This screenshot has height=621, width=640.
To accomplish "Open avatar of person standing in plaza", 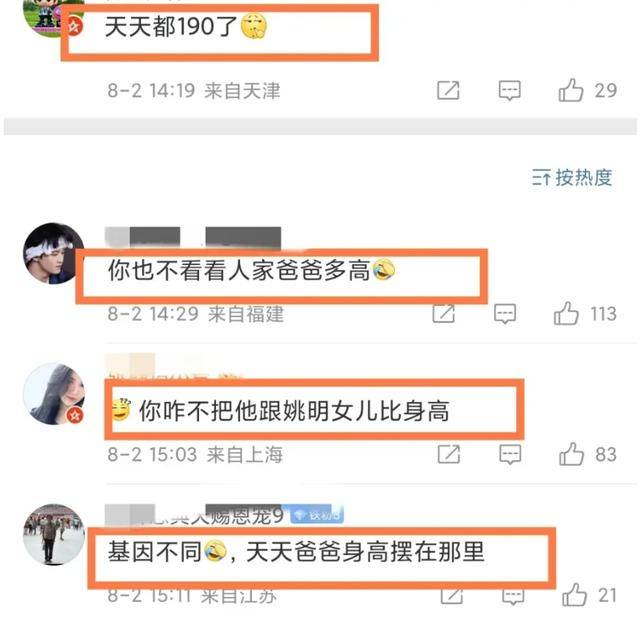I will 53,535.
